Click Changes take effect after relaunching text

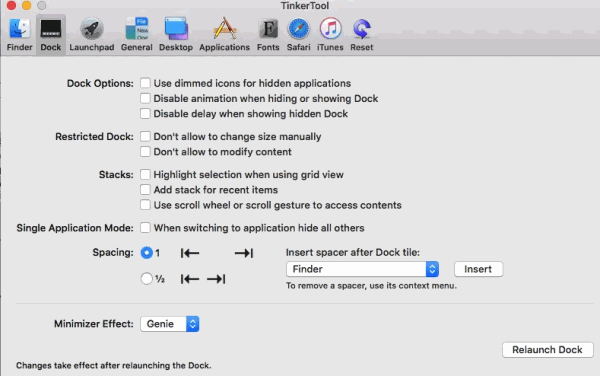[x=114, y=365]
